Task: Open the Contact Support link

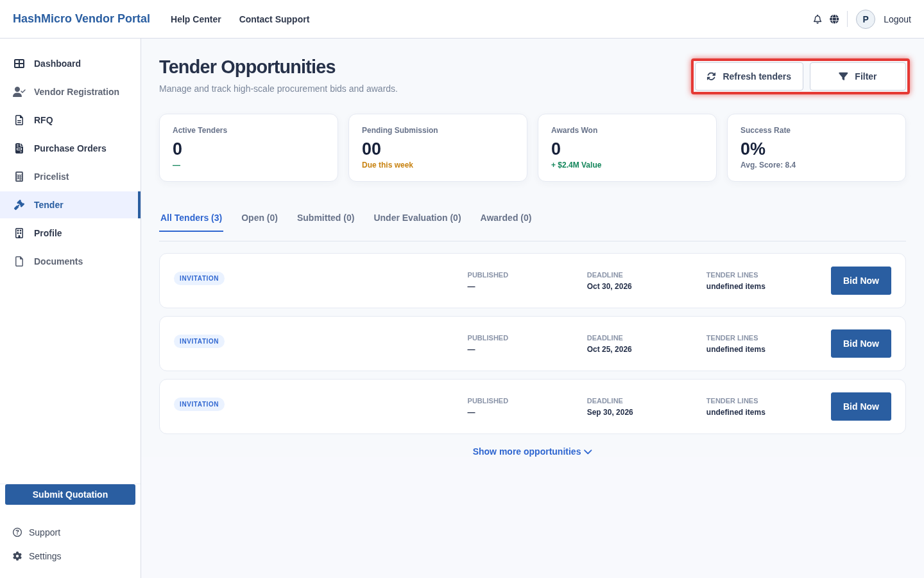Action: (x=274, y=19)
